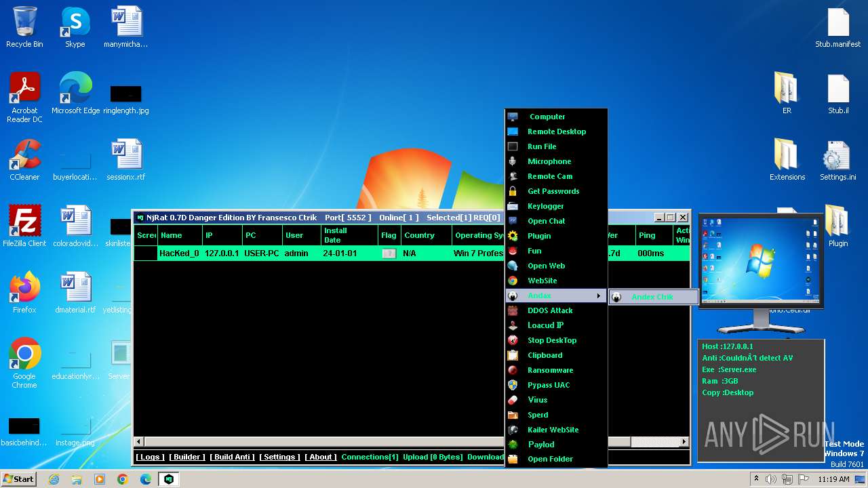Select CCleaner desktop shortcut

click(24, 160)
